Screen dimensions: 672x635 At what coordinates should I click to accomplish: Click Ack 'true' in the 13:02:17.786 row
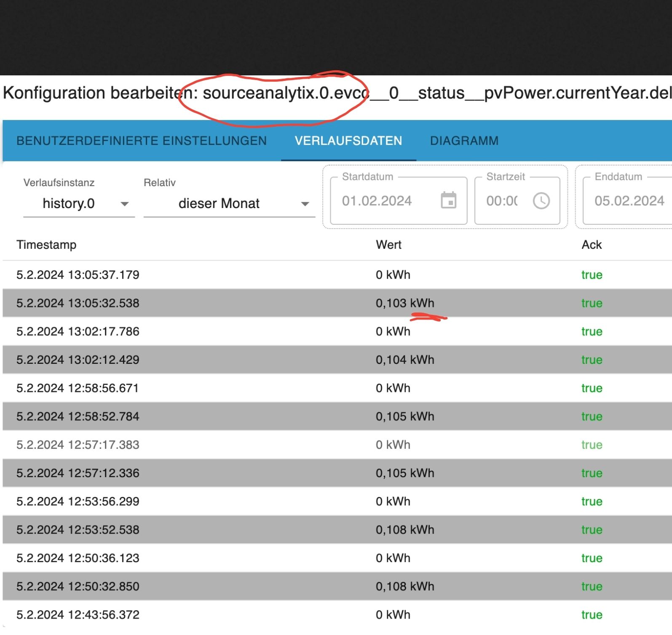(x=592, y=331)
